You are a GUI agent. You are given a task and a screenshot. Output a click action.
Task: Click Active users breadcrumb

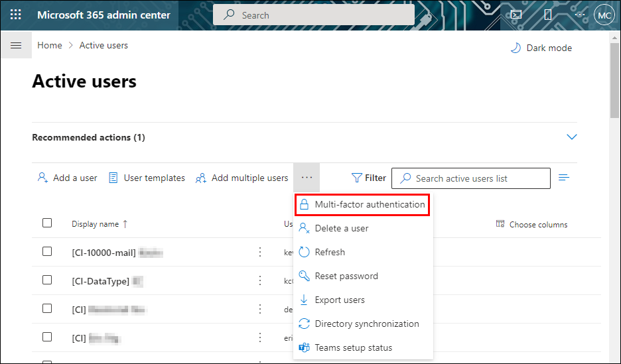[103, 46]
